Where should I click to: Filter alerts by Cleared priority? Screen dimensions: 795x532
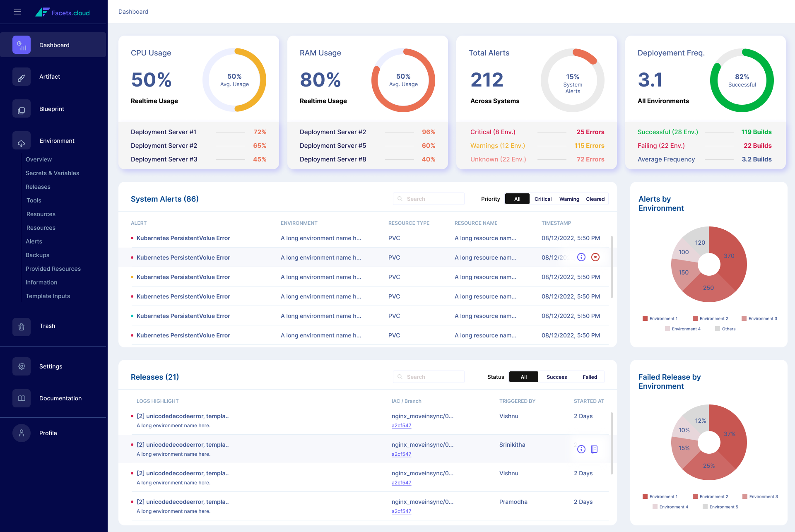pyautogui.click(x=595, y=199)
